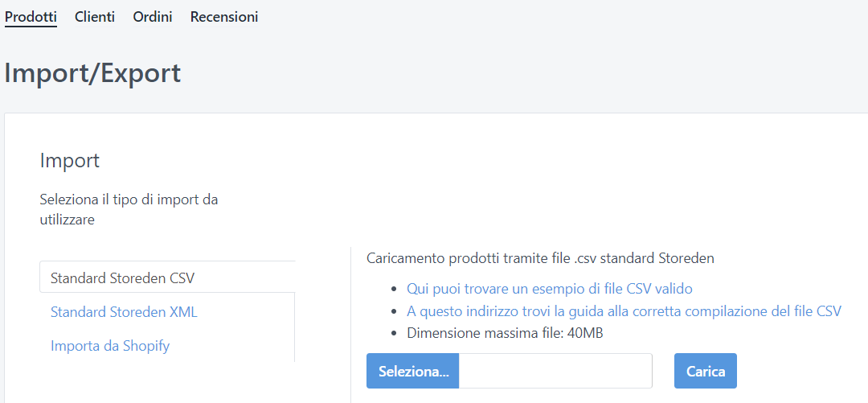Open the example valid CSV file link

pos(550,288)
